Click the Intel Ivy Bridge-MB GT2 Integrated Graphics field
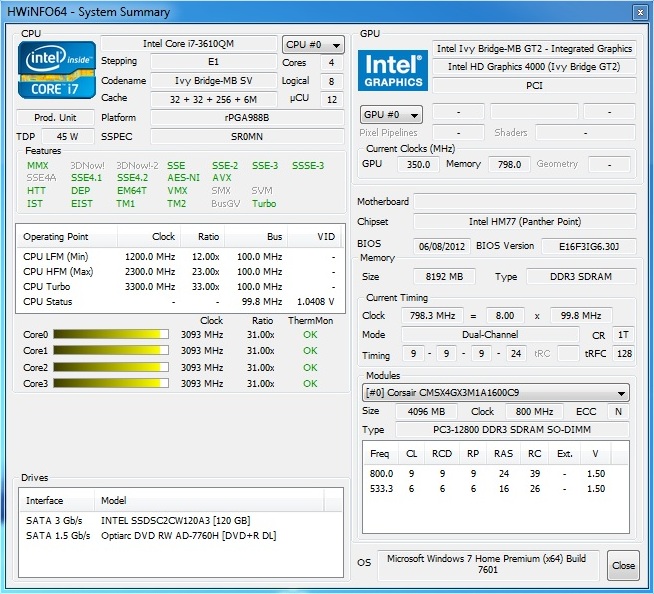The image size is (654, 594). tap(534, 48)
